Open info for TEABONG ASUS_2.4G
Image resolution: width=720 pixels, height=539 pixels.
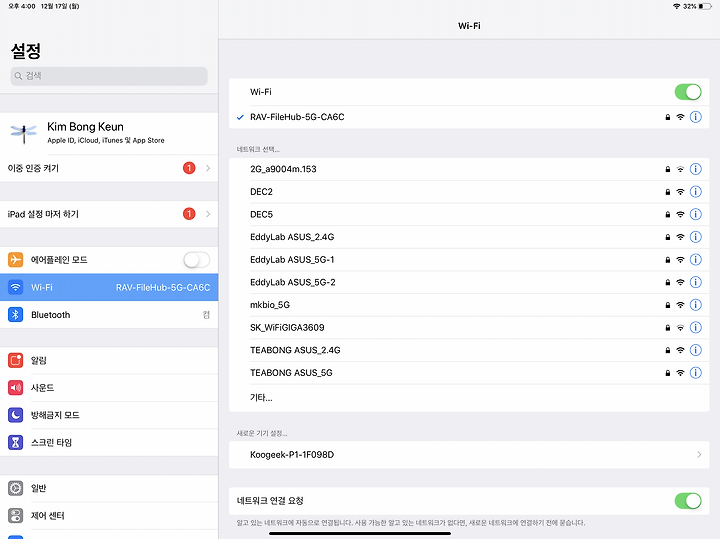point(696,350)
